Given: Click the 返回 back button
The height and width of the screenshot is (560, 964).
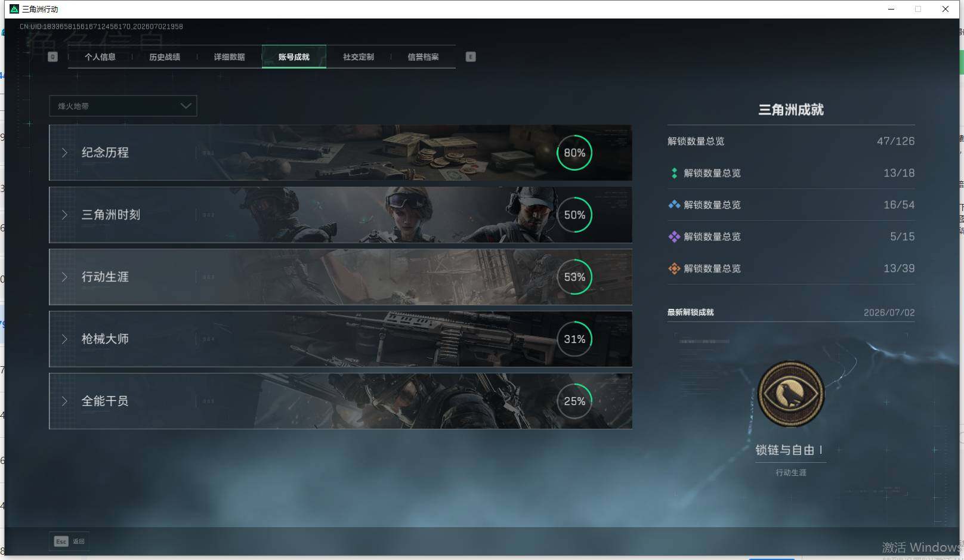Looking at the screenshot, I should (70, 542).
